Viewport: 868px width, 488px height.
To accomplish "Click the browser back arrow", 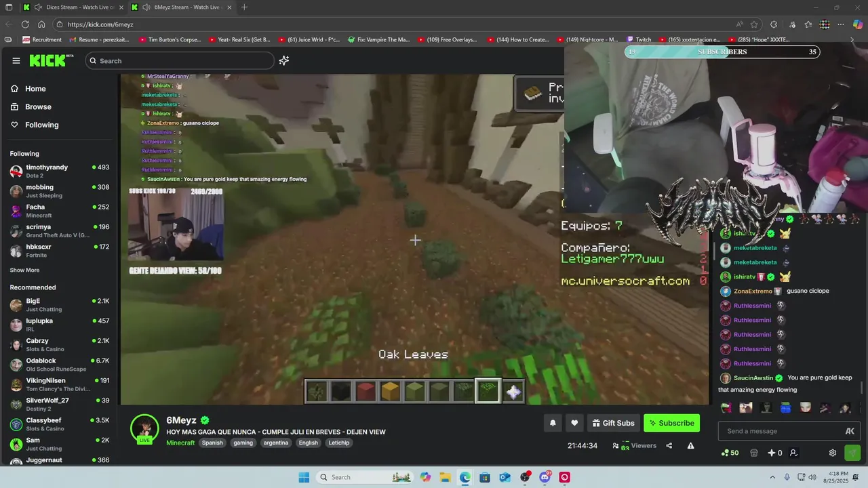I will 9,24.
